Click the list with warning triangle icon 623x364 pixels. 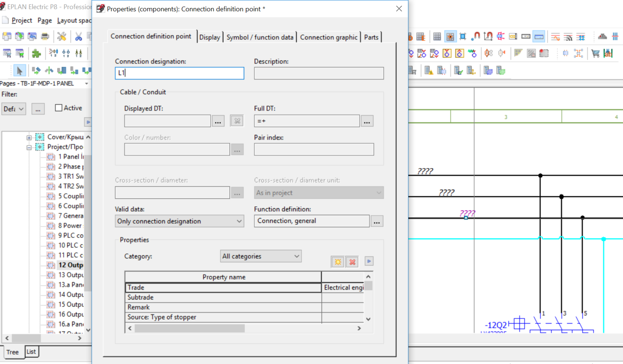pyautogui.click(x=429, y=71)
